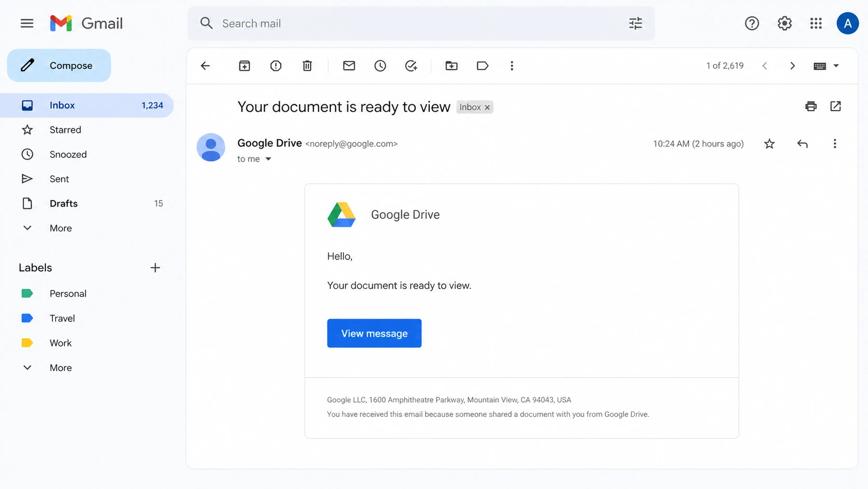Click the sender name Google Drive
Screen dimensions: 868x489
pos(269,143)
